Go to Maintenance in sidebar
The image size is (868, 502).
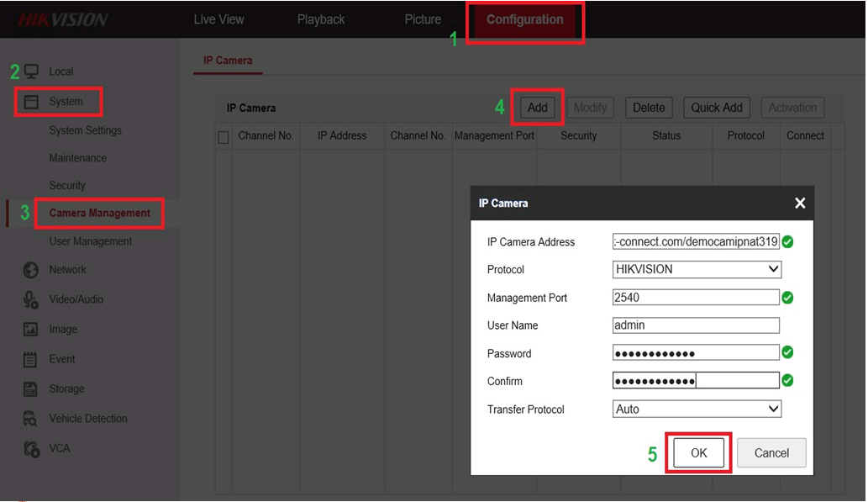click(x=77, y=158)
